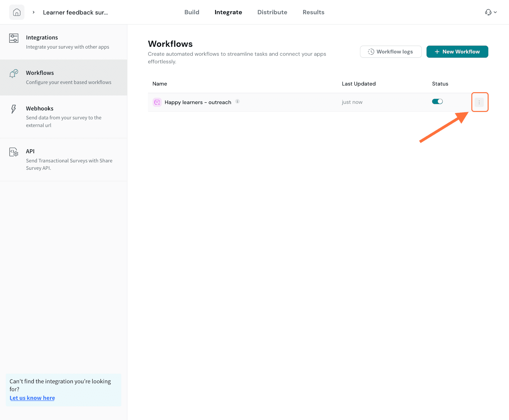Click the pink workflow icon for Happy learners

click(157, 102)
